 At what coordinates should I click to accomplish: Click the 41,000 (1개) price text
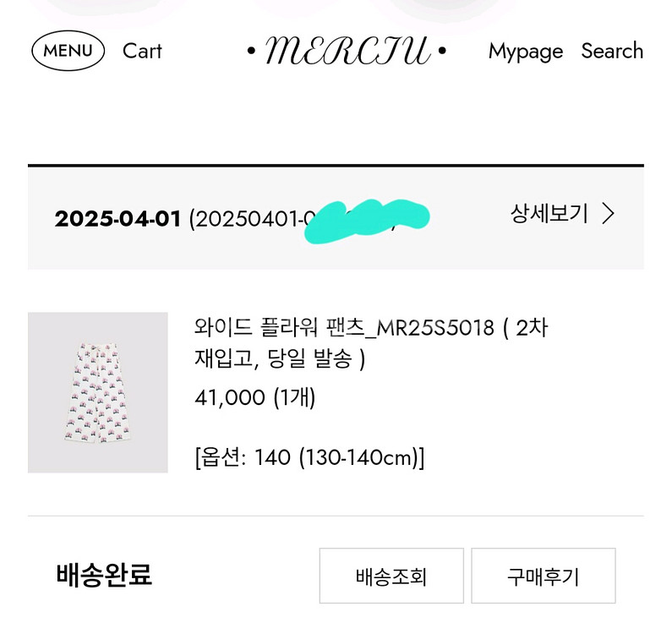click(x=255, y=397)
